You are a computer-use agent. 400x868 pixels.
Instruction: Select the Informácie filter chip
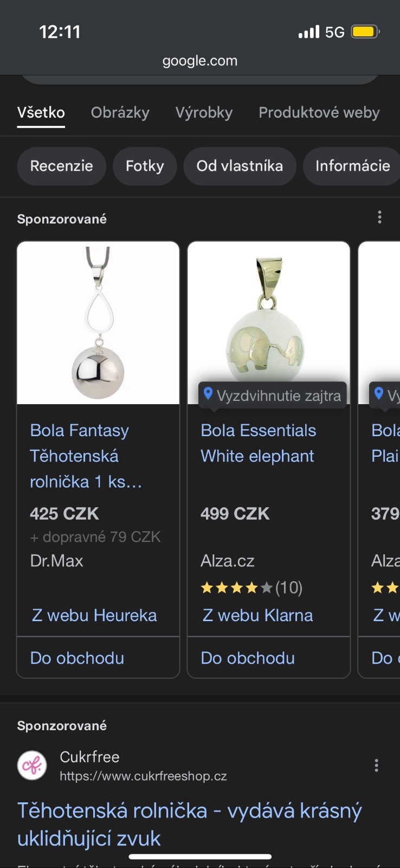[x=352, y=166]
